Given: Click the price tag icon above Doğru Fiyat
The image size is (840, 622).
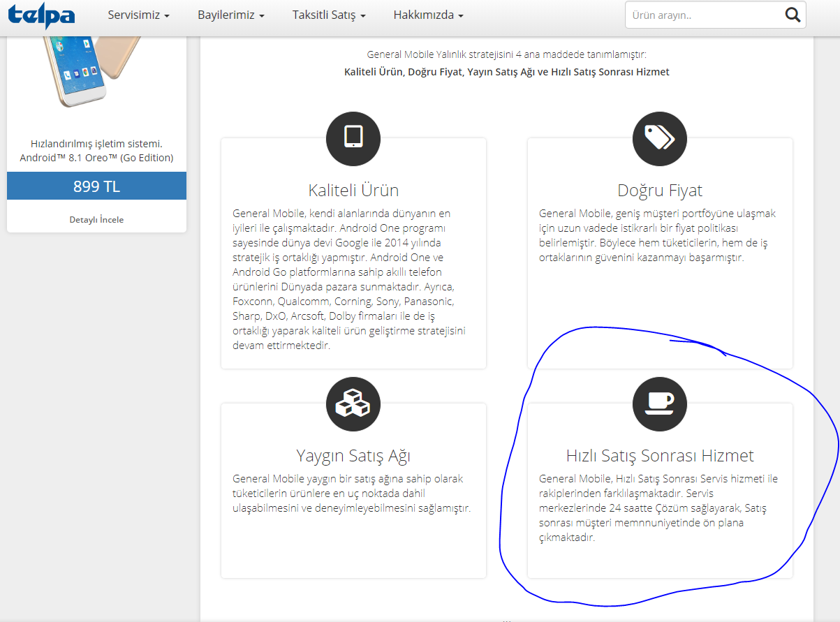Looking at the screenshot, I should tap(660, 138).
